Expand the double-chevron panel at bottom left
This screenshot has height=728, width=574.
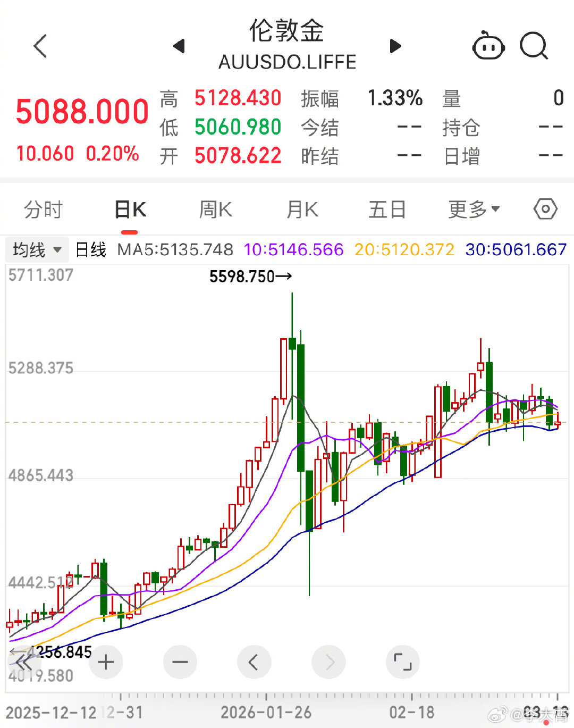click(x=23, y=663)
